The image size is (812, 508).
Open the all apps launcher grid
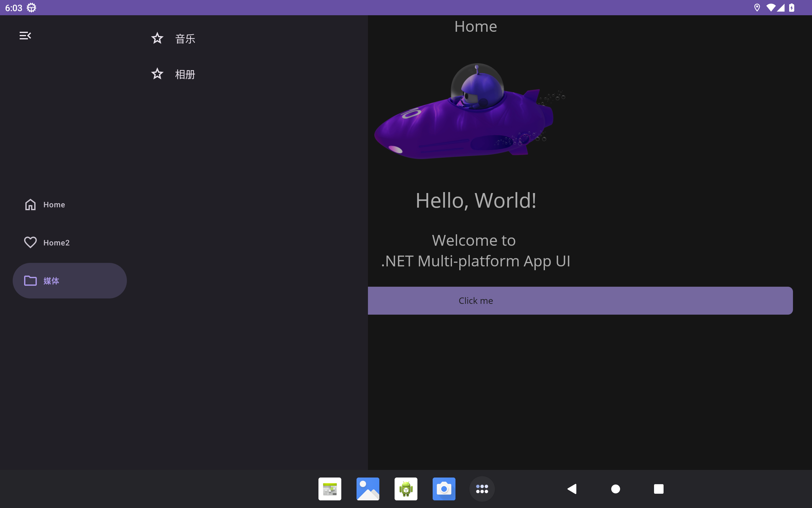pyautogui.click(x=482, y=489)
